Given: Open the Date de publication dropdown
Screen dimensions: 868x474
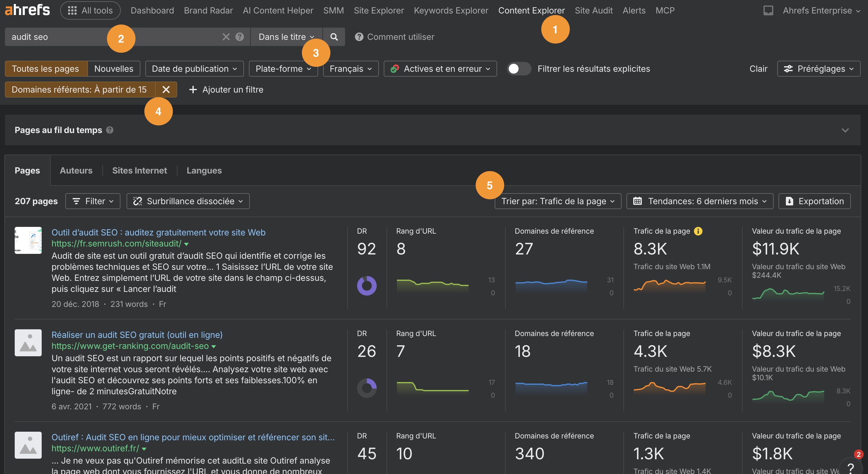Looking at the screenshot, I should [194, 68].
